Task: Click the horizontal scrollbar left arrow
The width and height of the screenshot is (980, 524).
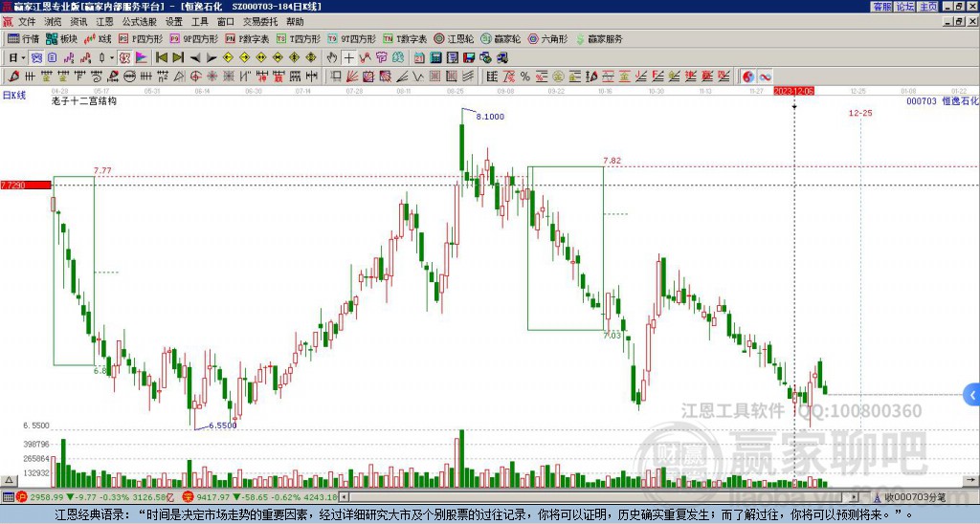Action: (345, 497)
